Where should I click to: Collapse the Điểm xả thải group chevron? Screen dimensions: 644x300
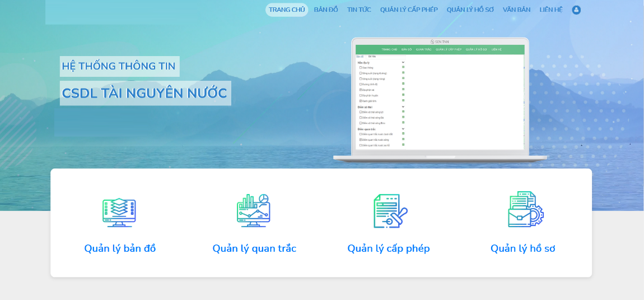click(403, 107)
